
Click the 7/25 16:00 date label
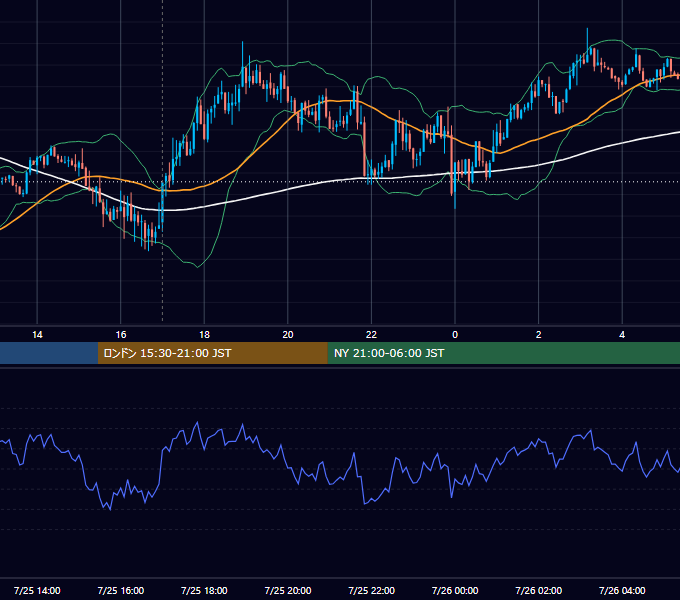pyautogui.click(x=121, y=590)
